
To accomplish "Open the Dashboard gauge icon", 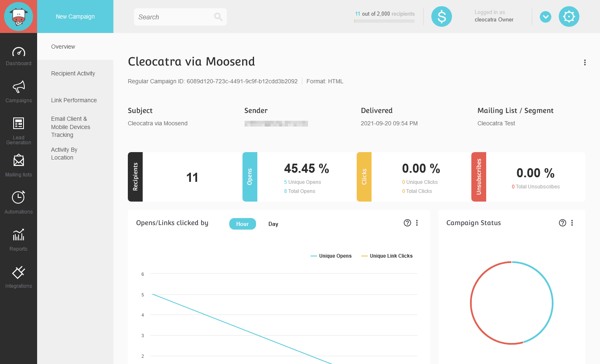I will 19,52.
